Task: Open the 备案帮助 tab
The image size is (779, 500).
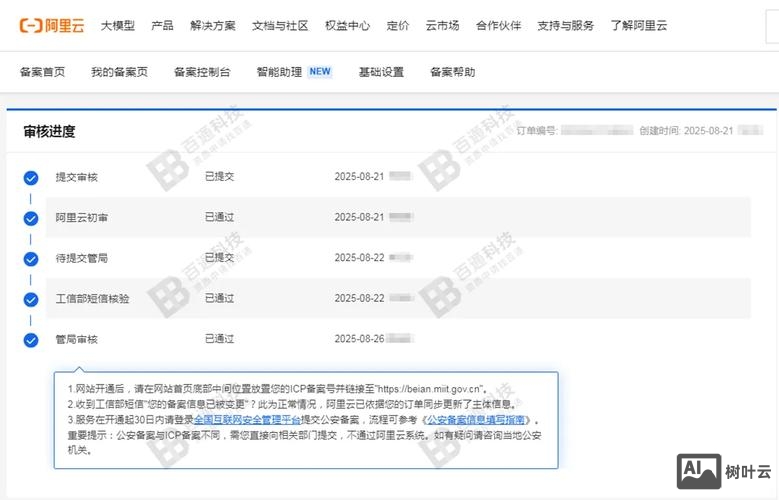Action: 453,72
